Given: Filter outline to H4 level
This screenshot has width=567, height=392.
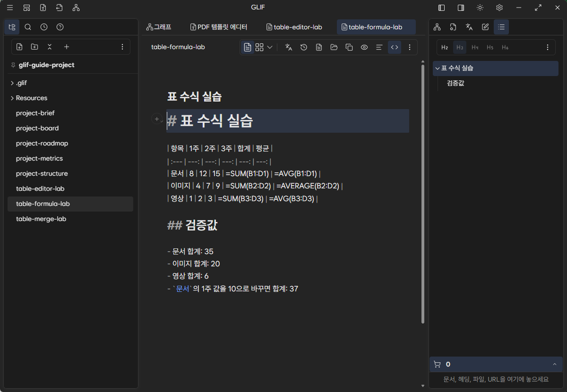Looking at the screenshot, I should [x=475, y=47].
